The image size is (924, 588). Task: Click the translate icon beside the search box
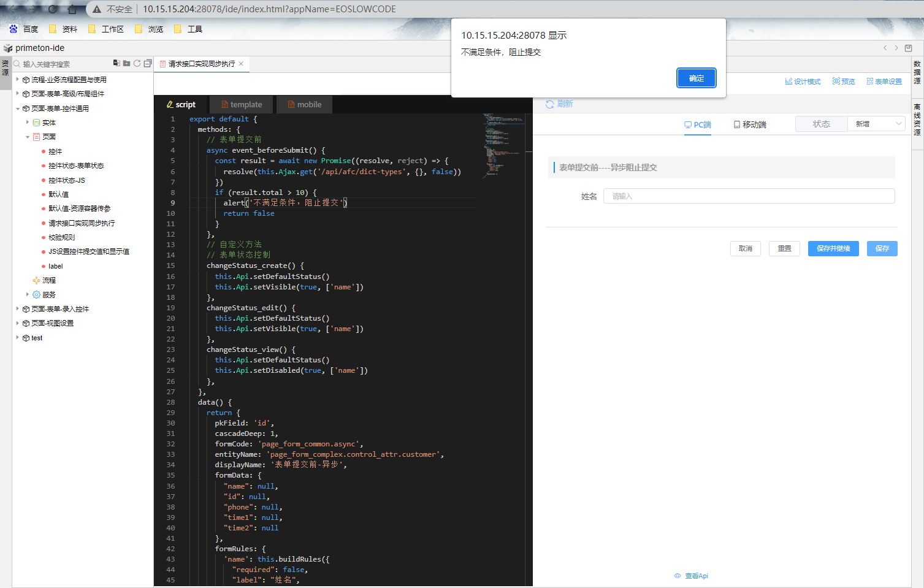116,63
